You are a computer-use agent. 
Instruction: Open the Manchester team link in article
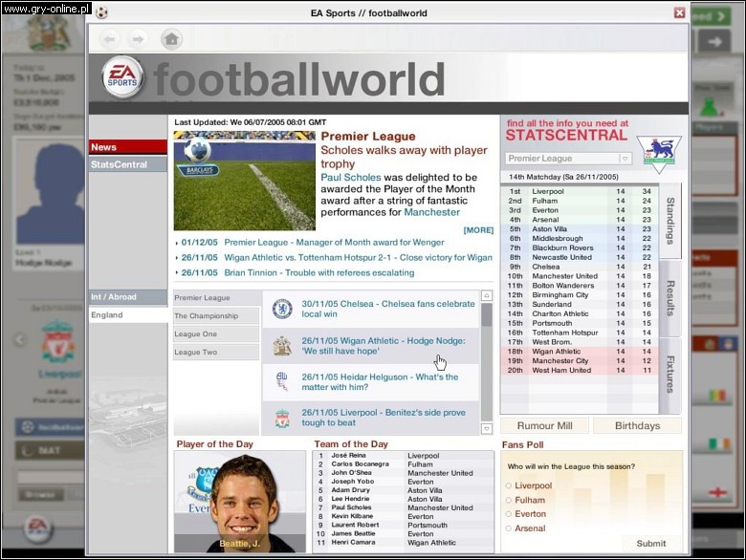tap(432, 212)
